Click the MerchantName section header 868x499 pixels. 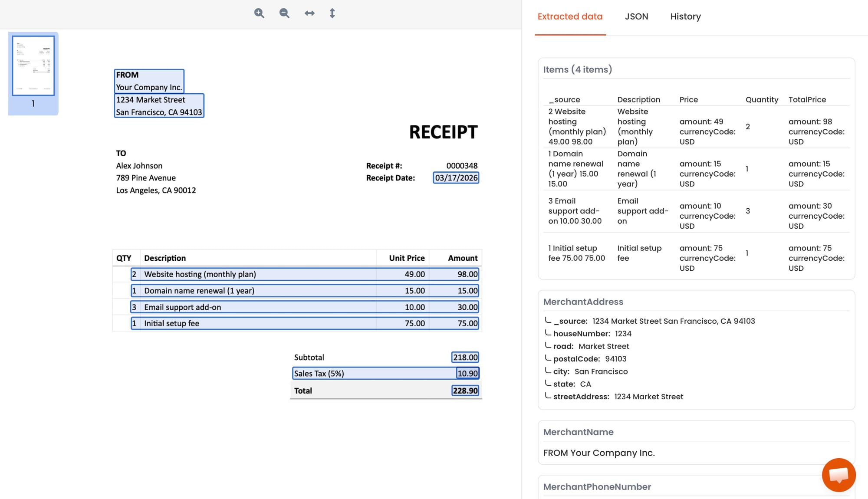pos(578,432)
